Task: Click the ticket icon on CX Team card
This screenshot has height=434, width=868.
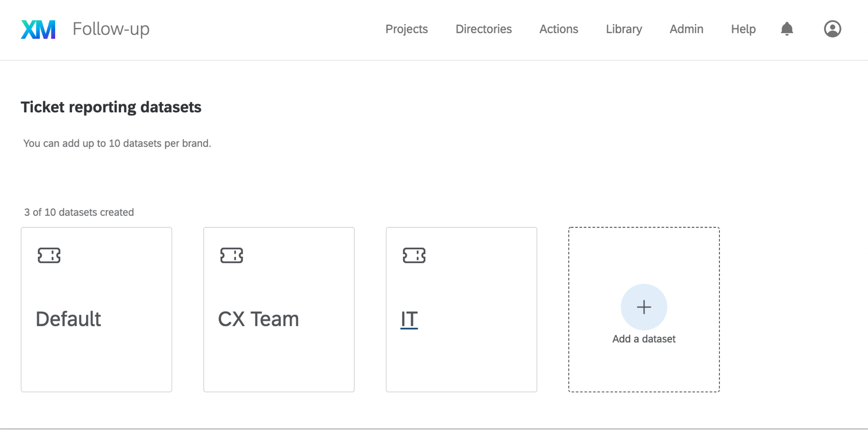Action: coord(231,255)
